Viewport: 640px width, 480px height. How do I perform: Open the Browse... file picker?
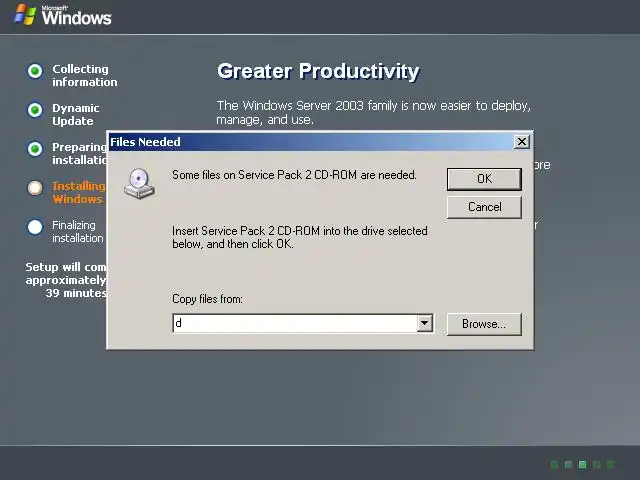tap(484, 324)
